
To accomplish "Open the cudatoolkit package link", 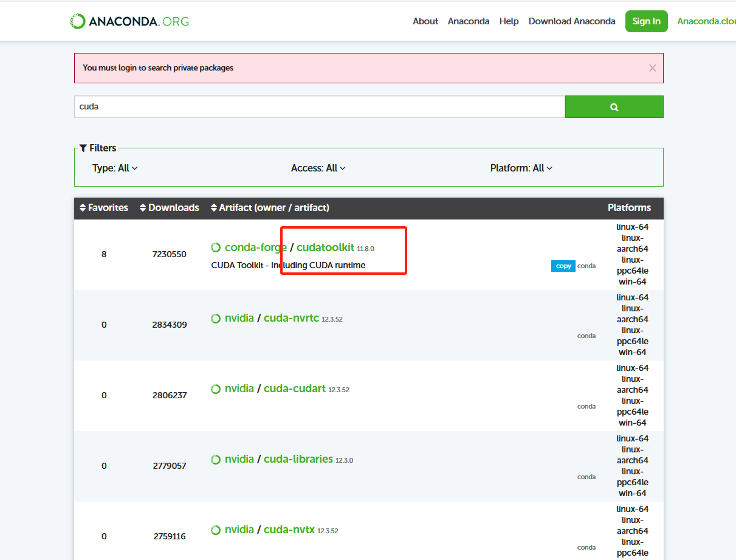I will click(325, 247).
